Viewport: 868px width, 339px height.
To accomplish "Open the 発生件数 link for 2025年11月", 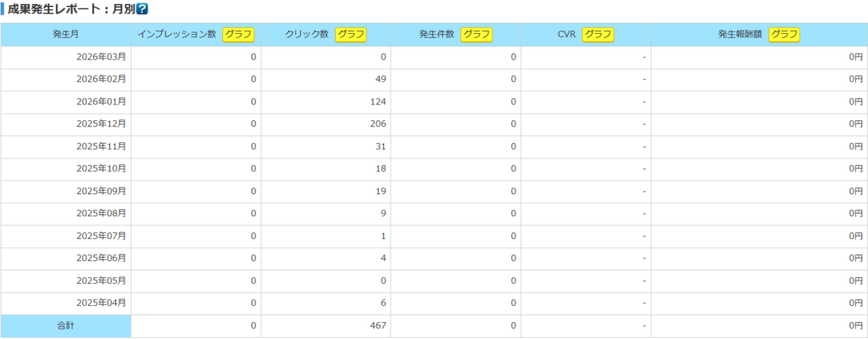I will coord(514,147).
